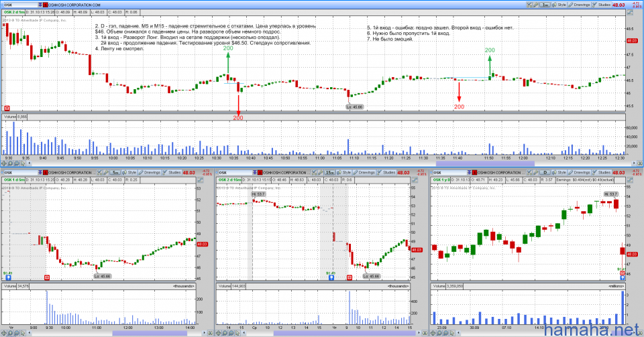This screenshot has height=337, width=644.
Task: Open the chart settings icon under the 15m toolbar
Action: [x=415, y=180]
